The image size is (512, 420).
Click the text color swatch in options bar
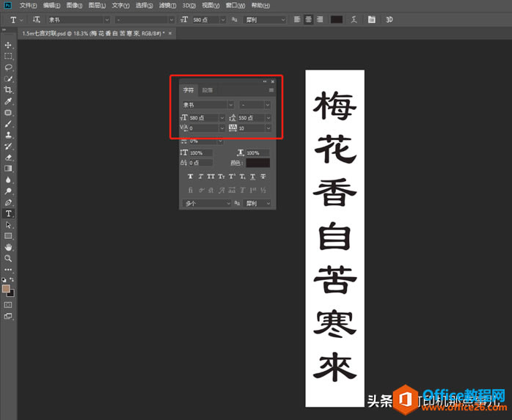(337, 20)
